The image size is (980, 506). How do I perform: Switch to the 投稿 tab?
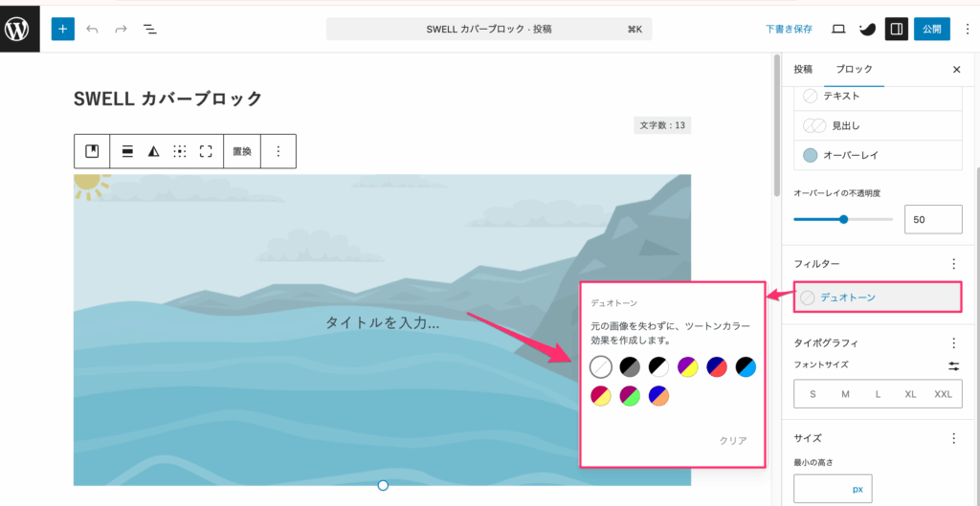click(803, 69)
